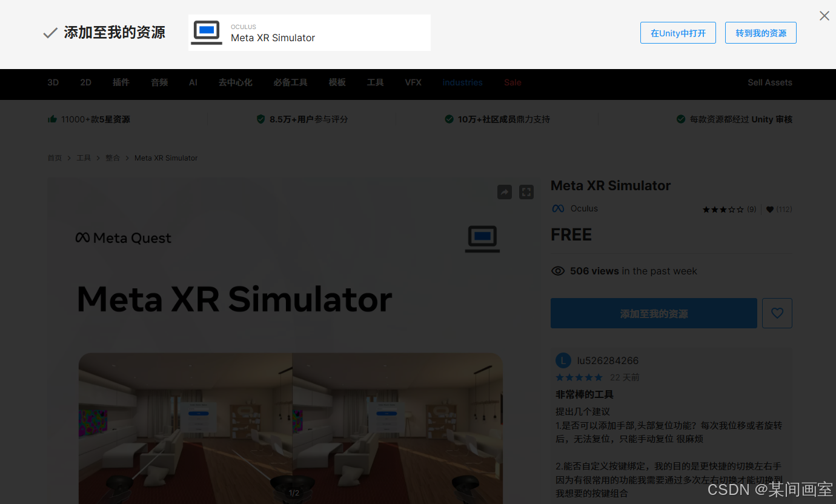This screenshot has height=504, width=836.
Task: Click the fullscreen icon on preview image
Action: pyautogui.click(x=526, y=192)
